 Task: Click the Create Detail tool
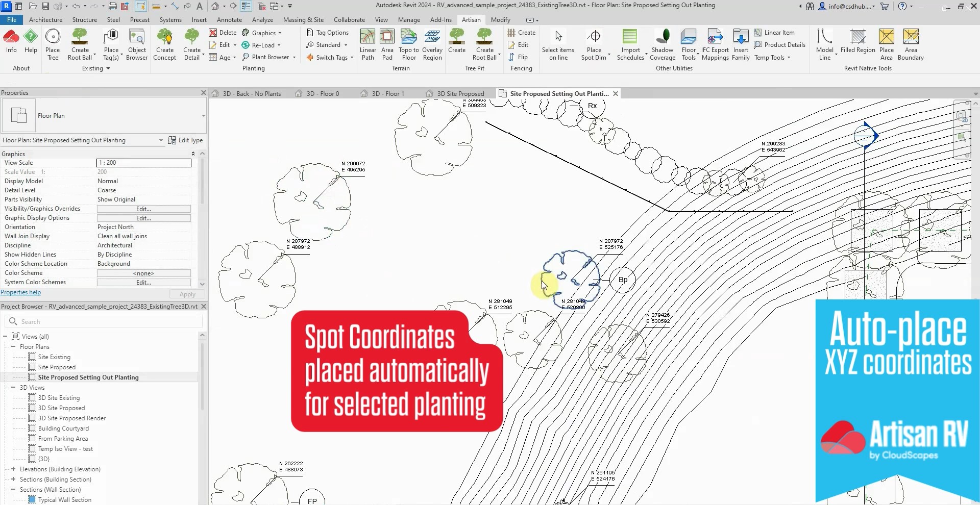click(x=192, y=45)
